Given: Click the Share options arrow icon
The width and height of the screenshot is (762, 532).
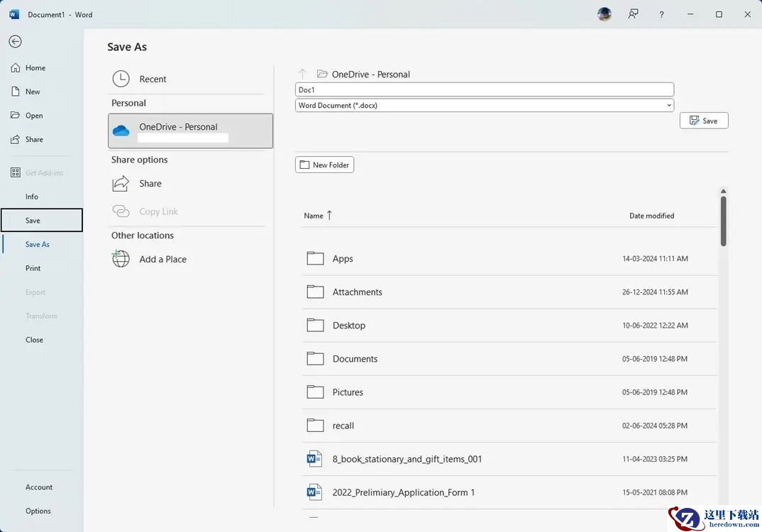Looking at the screenshot, I should click(x=121, y=184).
